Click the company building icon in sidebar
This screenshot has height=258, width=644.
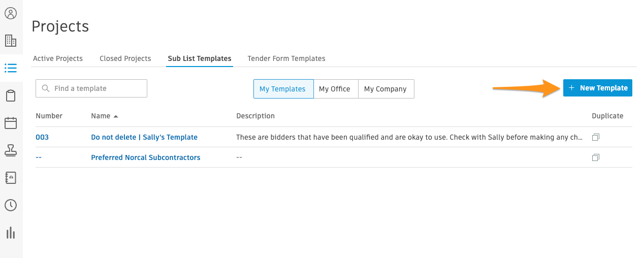(11, 41)
